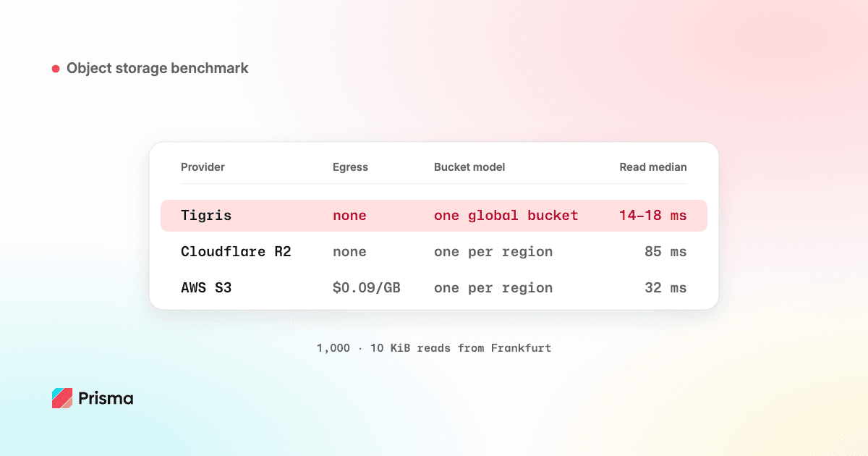This screenshot has width=868, height=456.
Task: Click the '14–18 ms' read median
Action: click(653, 216)
